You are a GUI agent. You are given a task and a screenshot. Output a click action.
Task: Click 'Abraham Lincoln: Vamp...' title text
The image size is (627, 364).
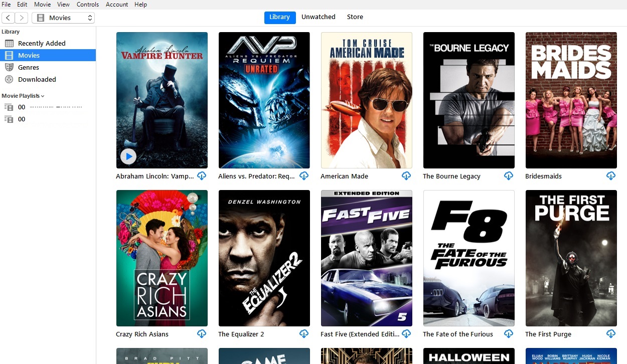[155, 176]
